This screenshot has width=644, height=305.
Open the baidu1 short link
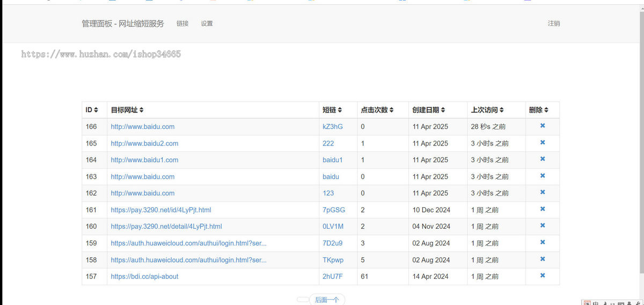pyautogui.click(x=333, y=160)
